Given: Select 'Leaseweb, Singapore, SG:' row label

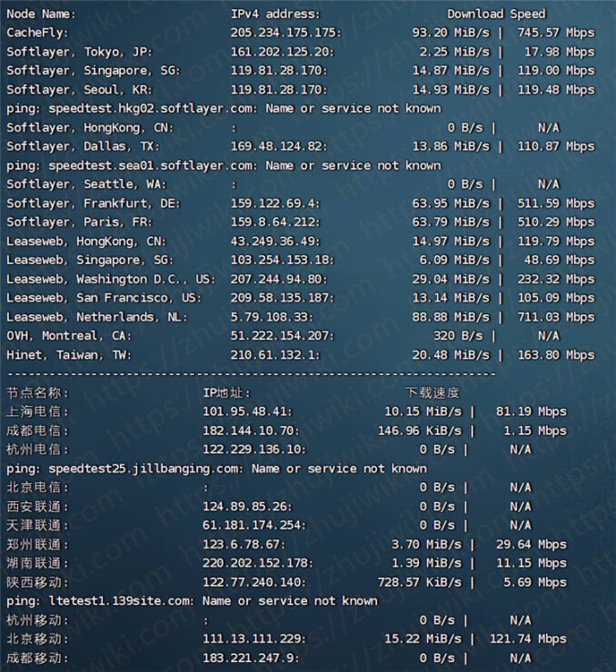Looking at the screenshot, I should click(91, 261).
